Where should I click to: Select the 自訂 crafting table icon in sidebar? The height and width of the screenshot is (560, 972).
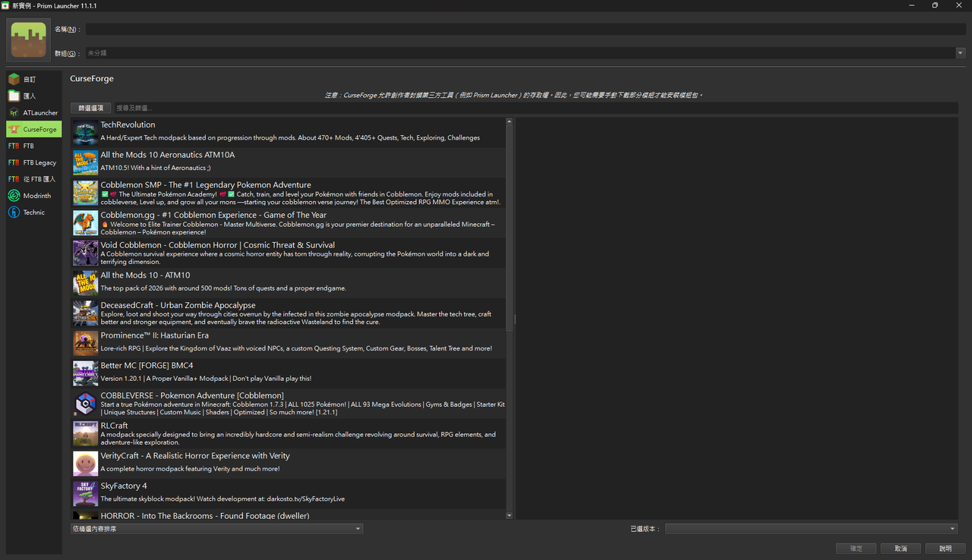pos(14,79)
